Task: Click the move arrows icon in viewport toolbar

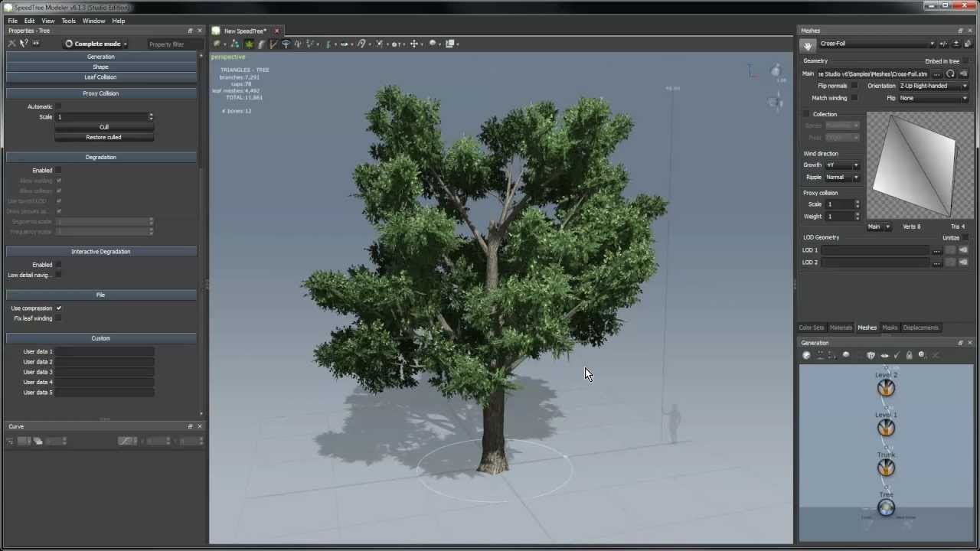Action: click(414, 44)
